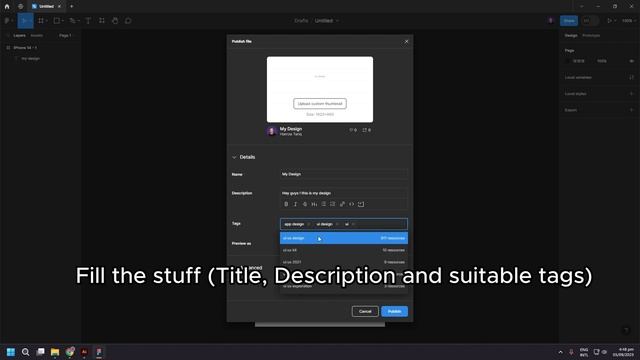Switch to the Design tab
The image size is (640, 360).
pos(571,36)
